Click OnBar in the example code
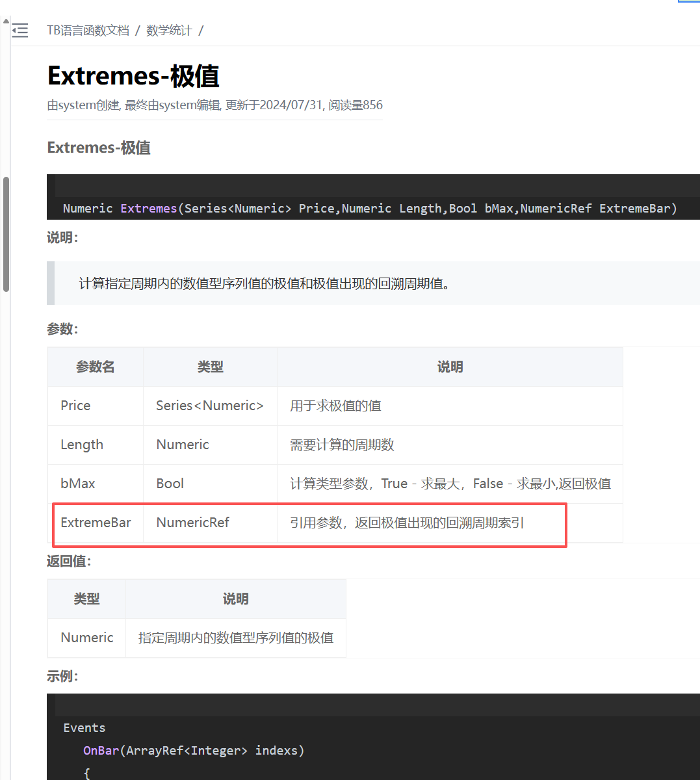This screenshot has height=780, width=700. point(101,751)
